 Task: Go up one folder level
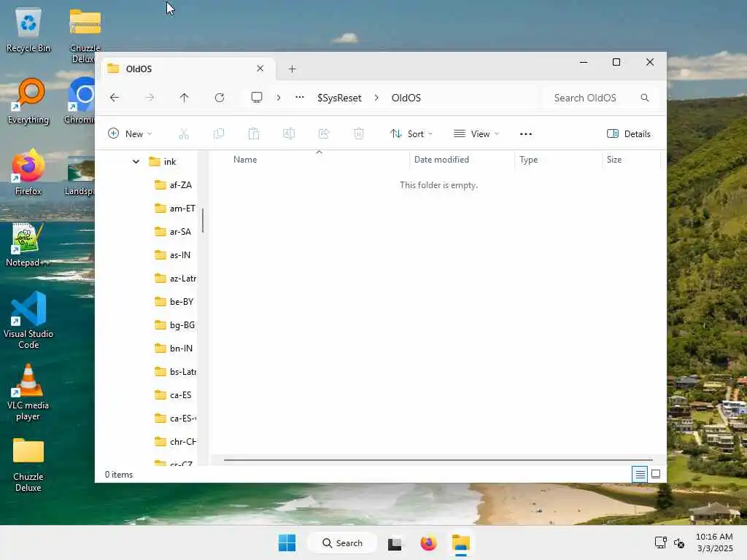point(185,98)
